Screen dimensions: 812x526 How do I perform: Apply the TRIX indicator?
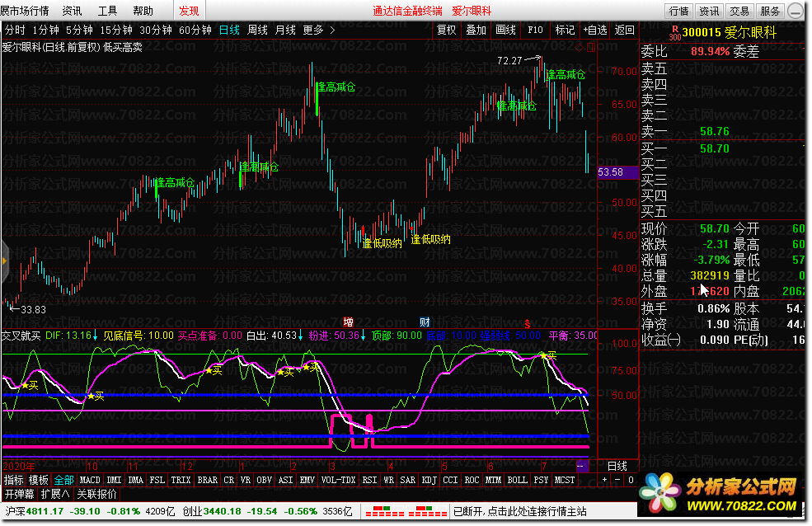click(x=181, y=480)
